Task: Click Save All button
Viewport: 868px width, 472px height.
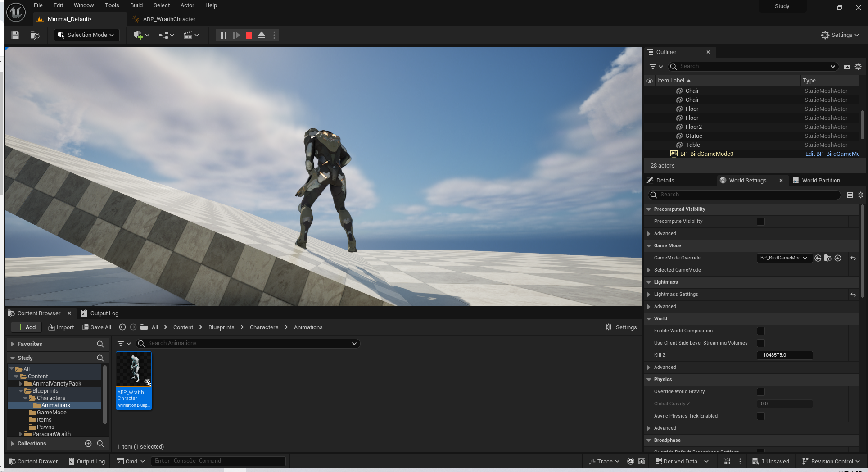Action: pos(97,327)
